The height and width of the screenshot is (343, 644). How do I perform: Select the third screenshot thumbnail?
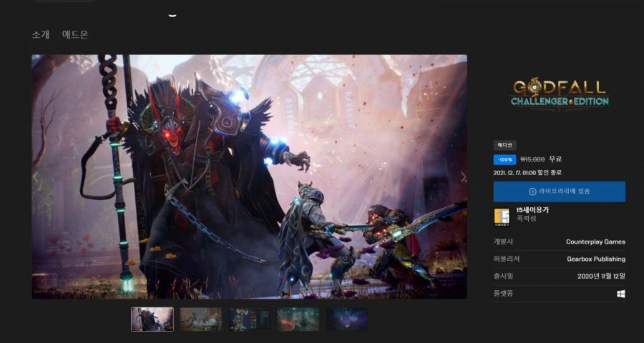click(250, 319)
